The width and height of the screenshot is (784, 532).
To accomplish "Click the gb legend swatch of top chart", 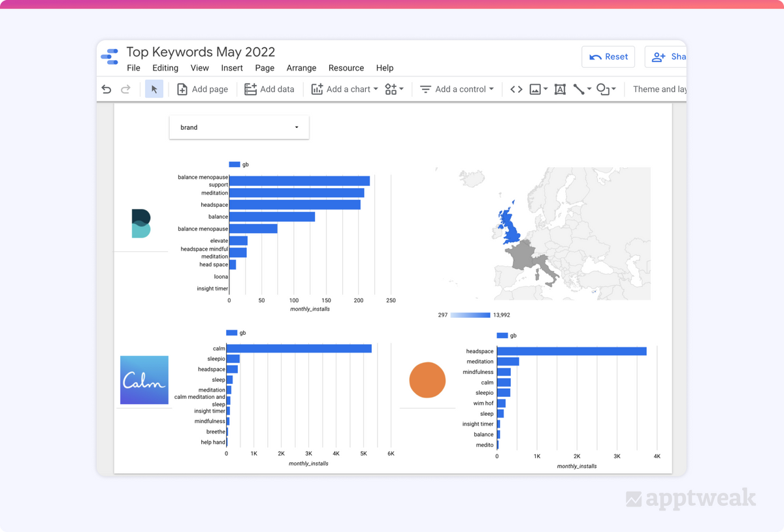I will pos(235,164).
